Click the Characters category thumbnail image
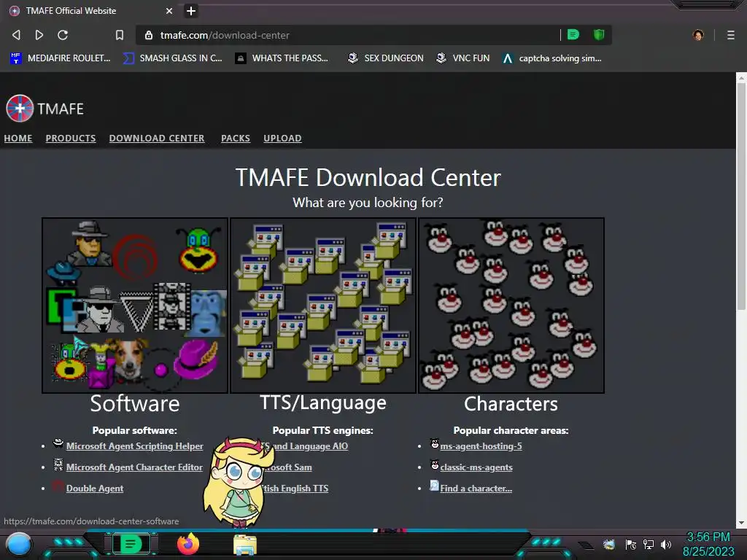 511,306
